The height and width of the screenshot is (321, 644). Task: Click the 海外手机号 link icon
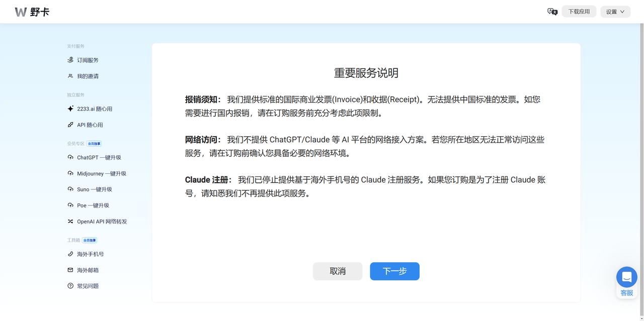[x=70, y=254]
